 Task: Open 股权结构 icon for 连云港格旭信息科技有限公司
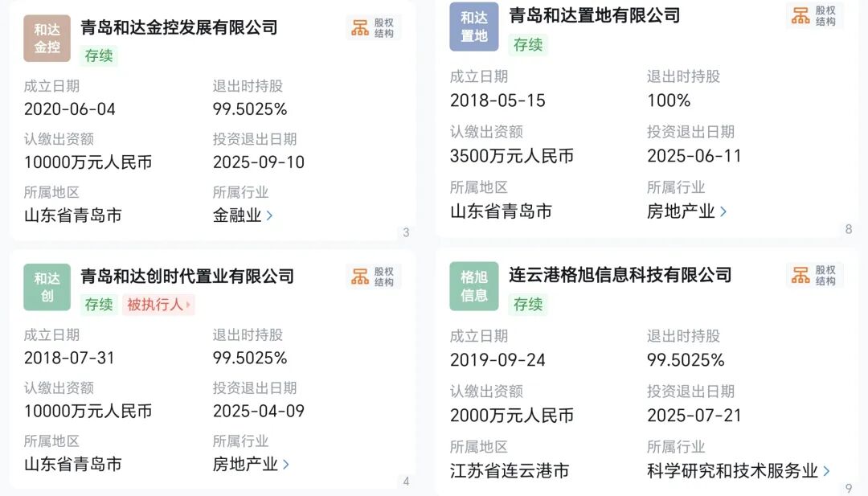[814, 276]
